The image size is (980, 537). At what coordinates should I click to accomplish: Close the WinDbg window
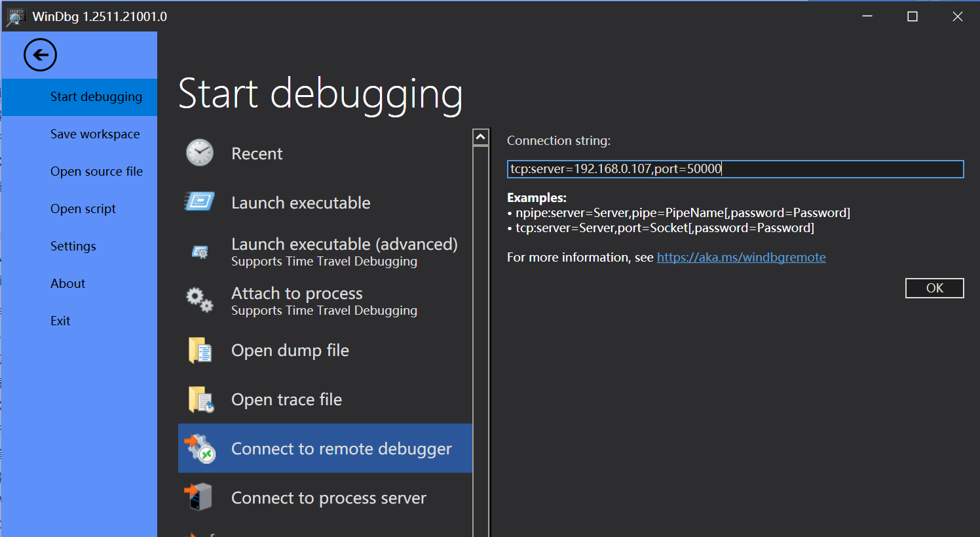pos(957,16)
